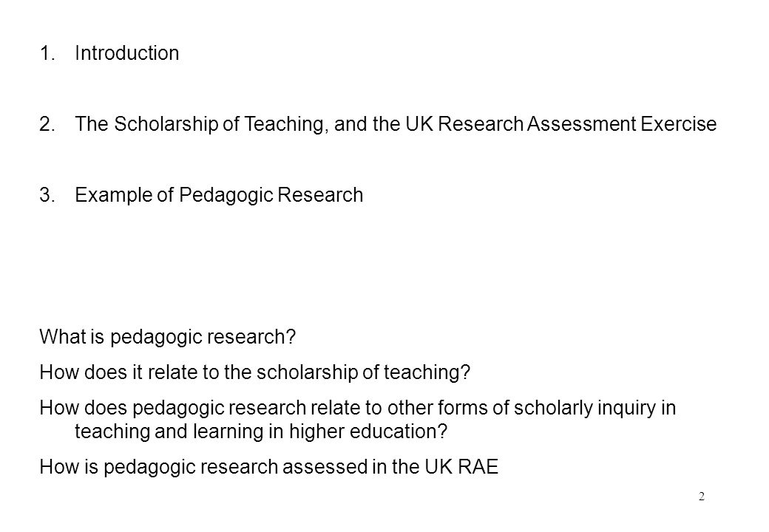This screenshot has width=769, height=532.
Task: Select the number 1 list marker
Action: [x=47, y=53]
